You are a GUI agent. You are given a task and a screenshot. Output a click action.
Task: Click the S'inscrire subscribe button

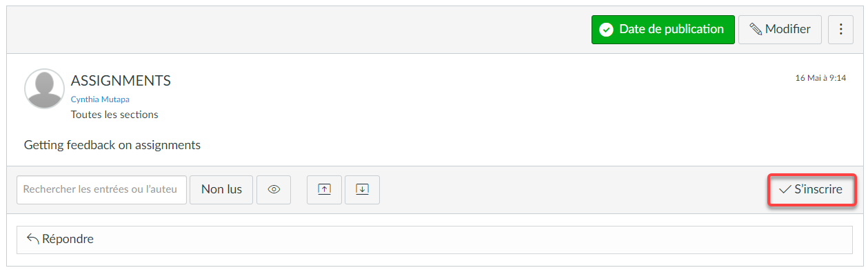[811, 189]
